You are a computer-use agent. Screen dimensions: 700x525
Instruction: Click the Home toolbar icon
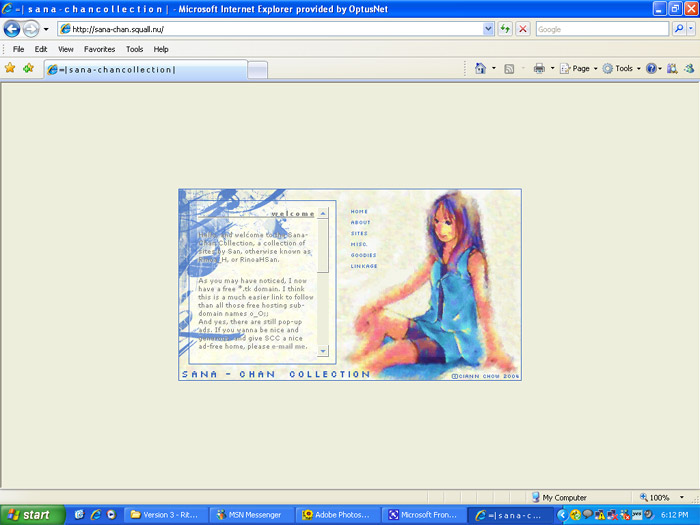tap(480, 68)
